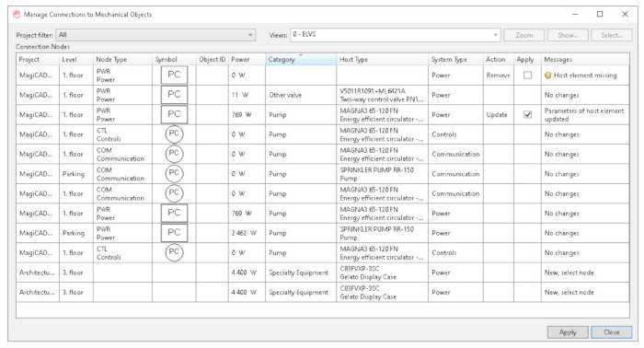
Task: Sort by the Host Type column header
Action: click(383, 60)
